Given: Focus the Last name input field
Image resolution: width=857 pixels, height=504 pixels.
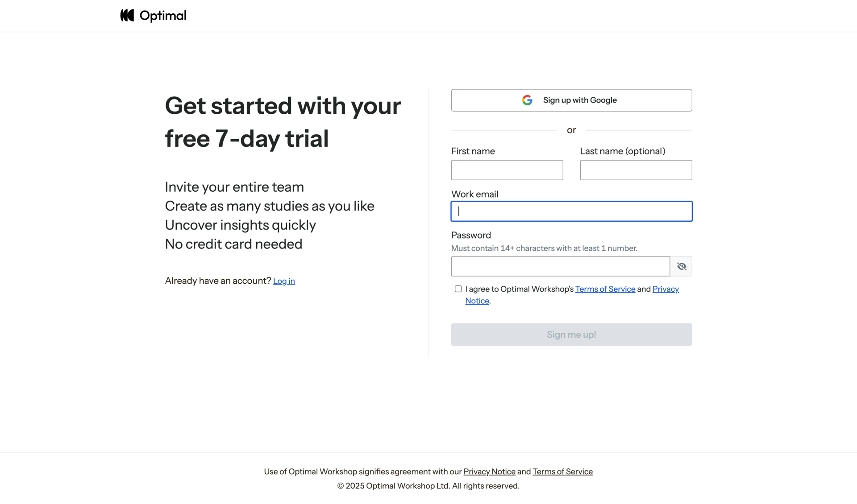Looking at the screenshot, I should 636,170.
